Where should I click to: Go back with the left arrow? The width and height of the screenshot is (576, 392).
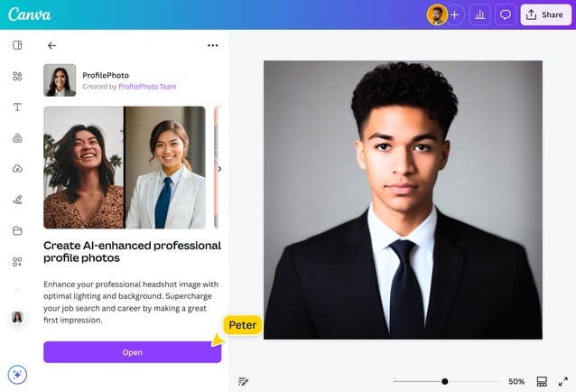(51, 45)
